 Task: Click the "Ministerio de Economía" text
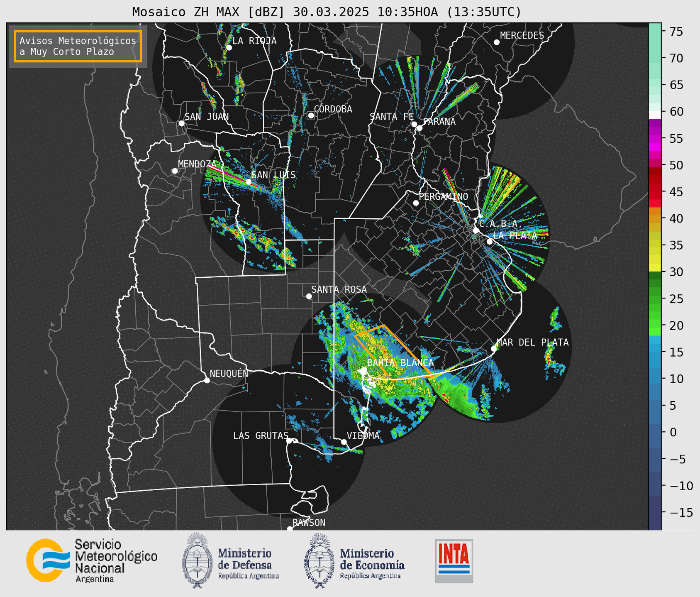pyautogui.click(x=372, y=563)
